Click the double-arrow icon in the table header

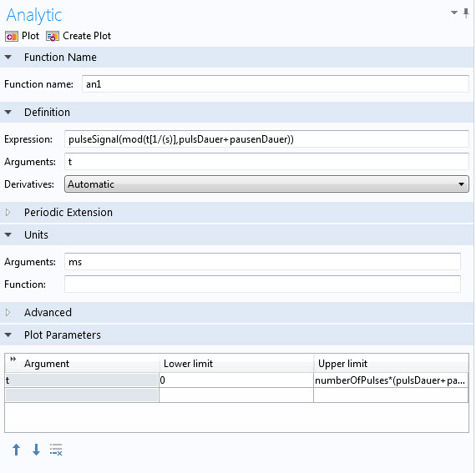(13, 360)
